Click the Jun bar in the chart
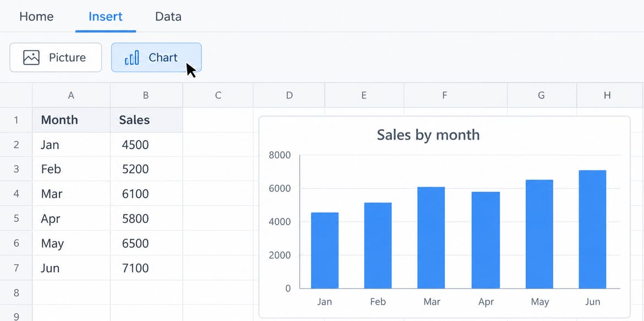This screenshot has height=321, width=644. pos(592,230)
